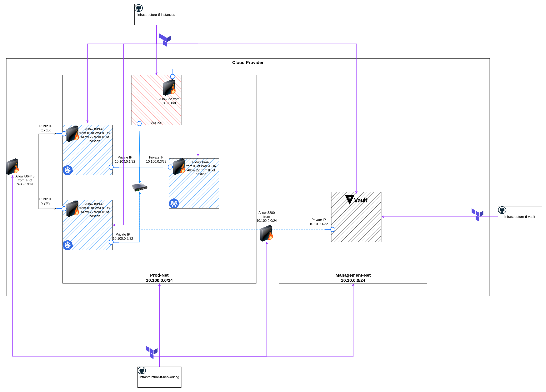Select firewall icon of the 10.100.0.3/32 node
Image resolution: width=546 pixels, height=392 pixels.
tap(179, 166)
